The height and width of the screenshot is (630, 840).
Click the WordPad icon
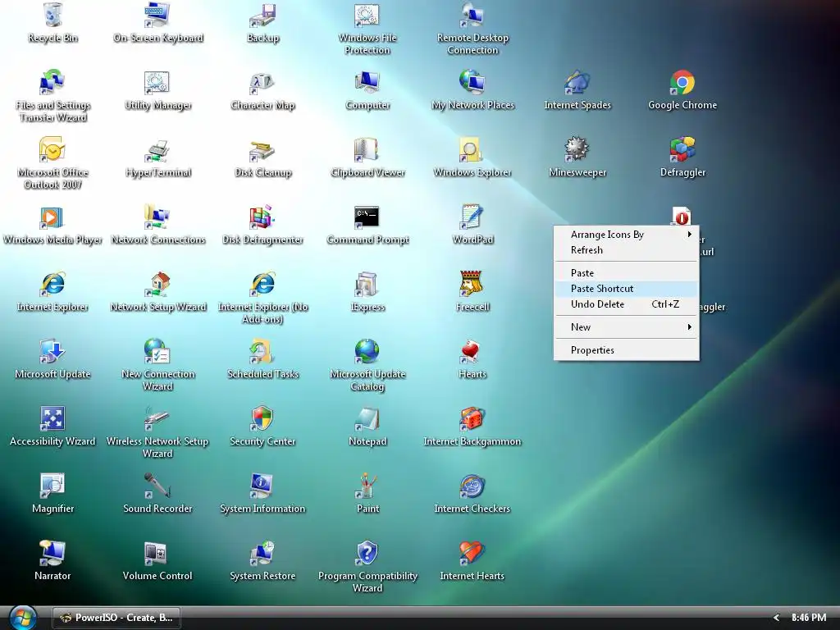point(472,217)
